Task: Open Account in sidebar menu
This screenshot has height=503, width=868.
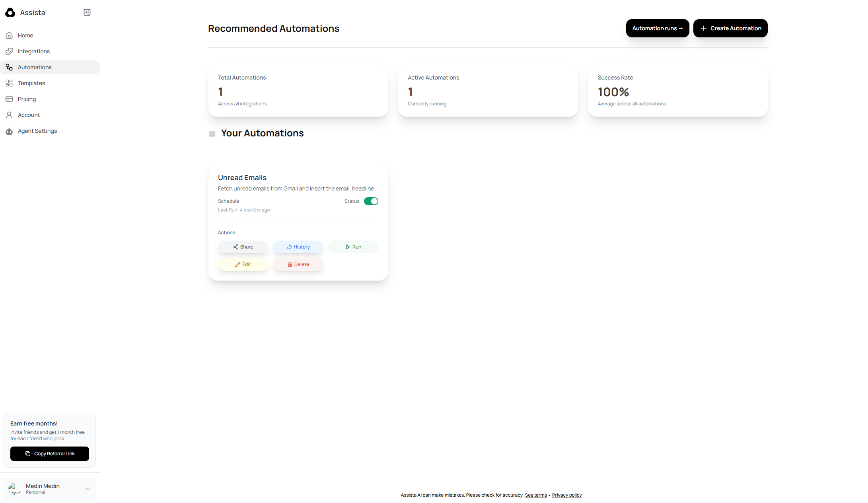Action: coord(29,115)
